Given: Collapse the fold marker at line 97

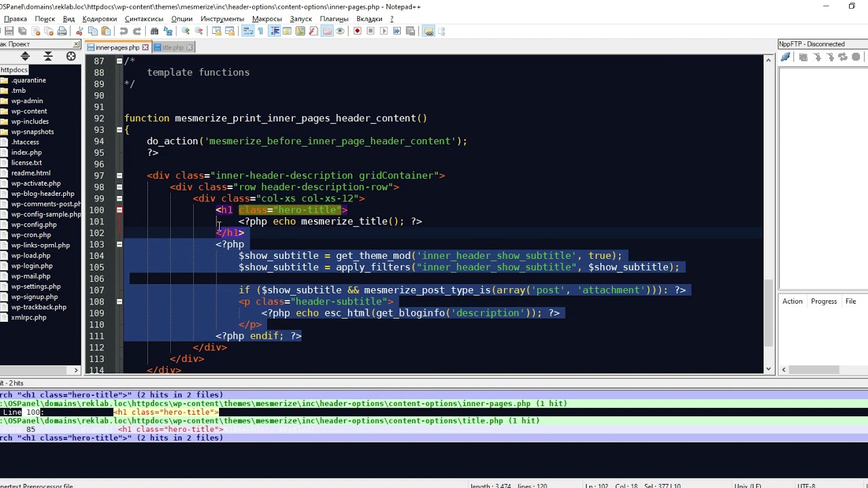Looking at the screenshot, I should [119, 176].
